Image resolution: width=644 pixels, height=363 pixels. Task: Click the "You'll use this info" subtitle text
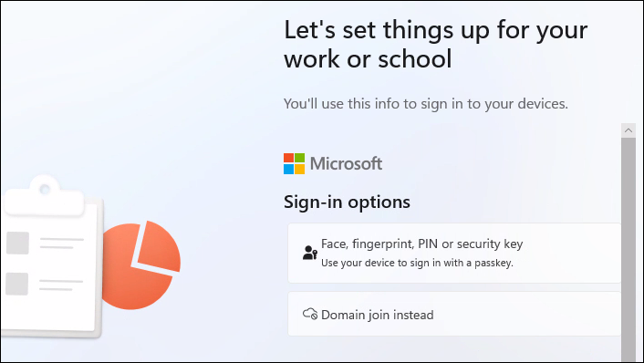click(426, 103)
